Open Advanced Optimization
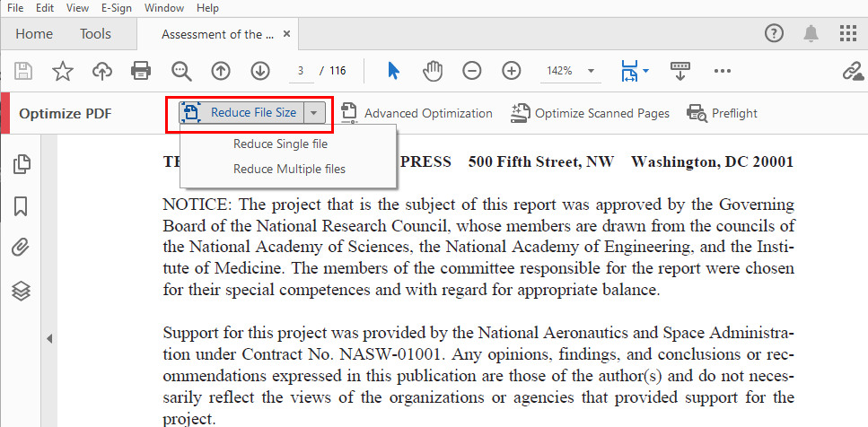Image resolution: width=868 pixels, height=427 pixels. 416,113
